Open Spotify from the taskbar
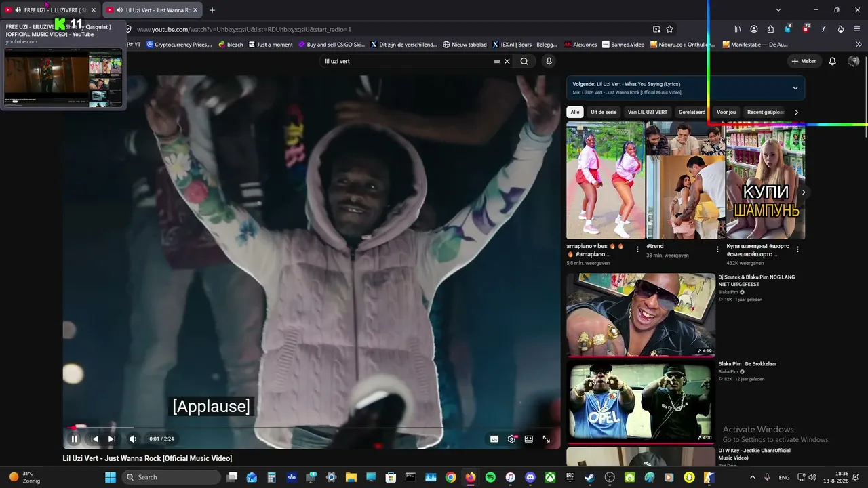Viewport: 868px width, 488px height. click(490, 477)
